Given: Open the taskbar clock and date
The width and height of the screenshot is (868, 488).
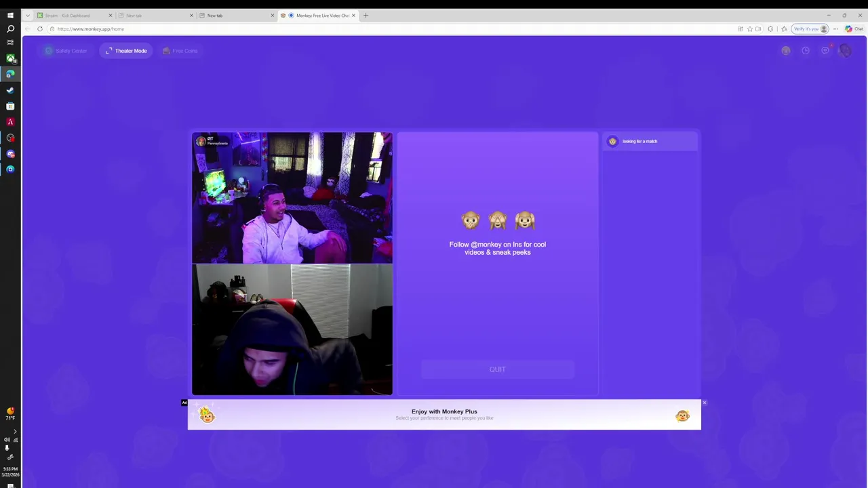Looking at the screenshot, I should click(10, 471).
